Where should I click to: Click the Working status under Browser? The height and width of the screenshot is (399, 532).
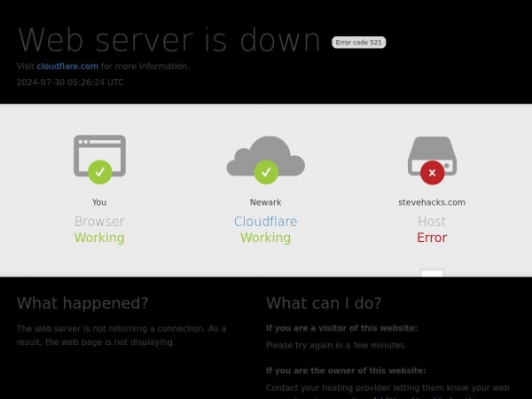99,238
